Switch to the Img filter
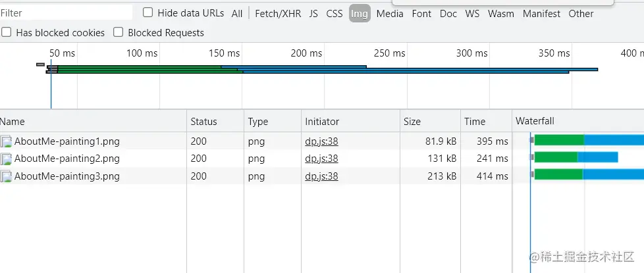Screen dimensions: 644x273 click(x=359, y=13)
